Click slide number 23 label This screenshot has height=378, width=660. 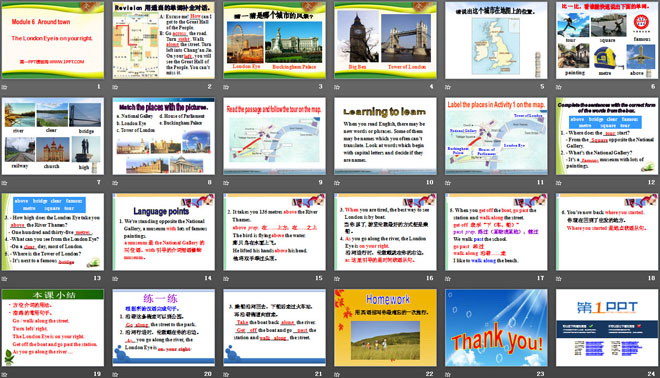(x=540, y=373)
